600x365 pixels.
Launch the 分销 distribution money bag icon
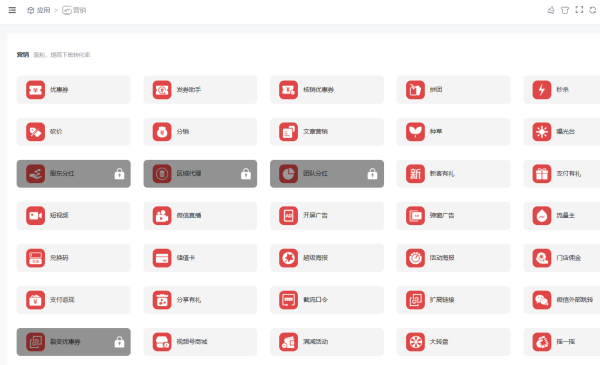pyautogui.click(x=162, y=132)
